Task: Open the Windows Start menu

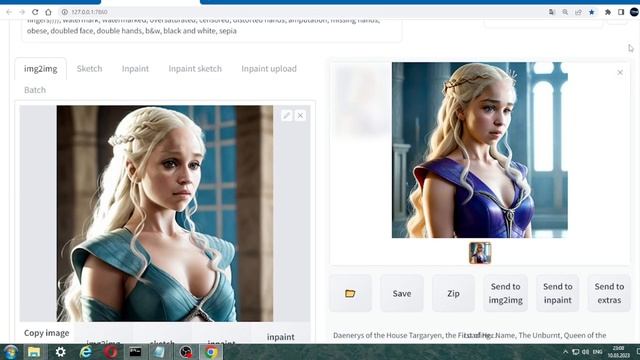Action: (11, 352)
